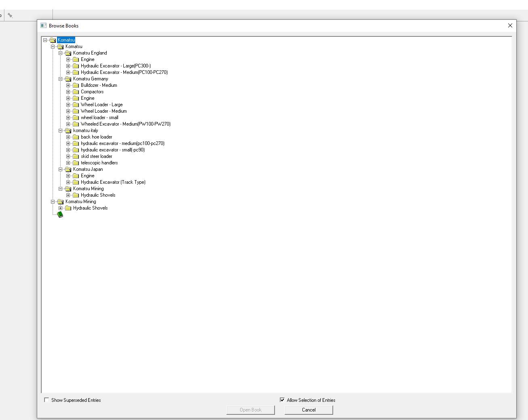Screen dimensions: 528x420
Task: Collapse the Komatsu England branch
Action: coord(61,53)
